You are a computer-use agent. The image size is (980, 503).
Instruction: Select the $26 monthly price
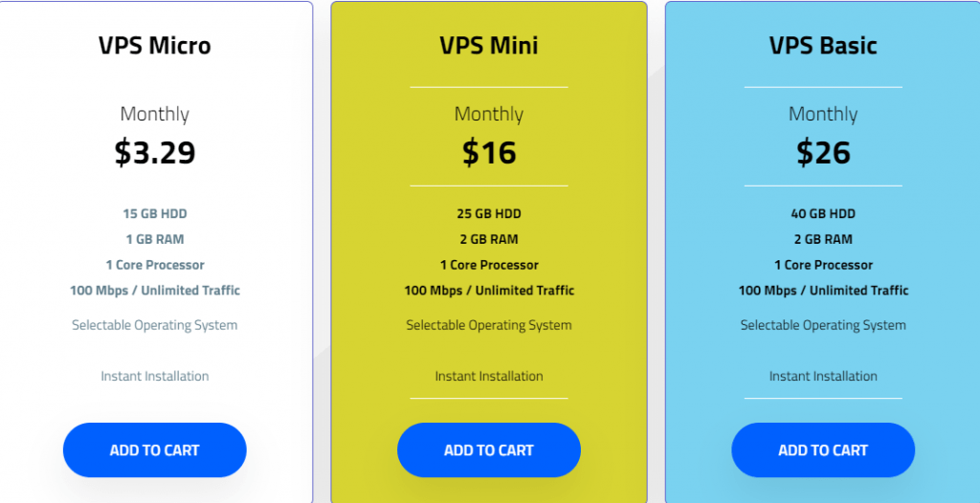coord(823,152)
